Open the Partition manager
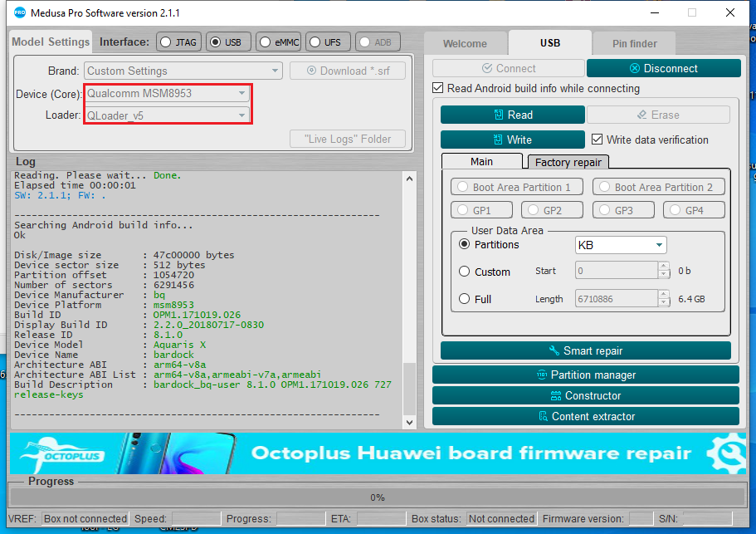 click(x=585, y=375)
